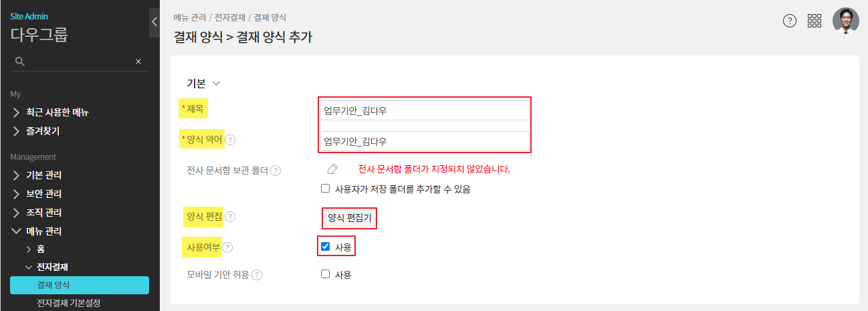
Task: Click the 양식 편집기 button
Action: click(349, 218)
